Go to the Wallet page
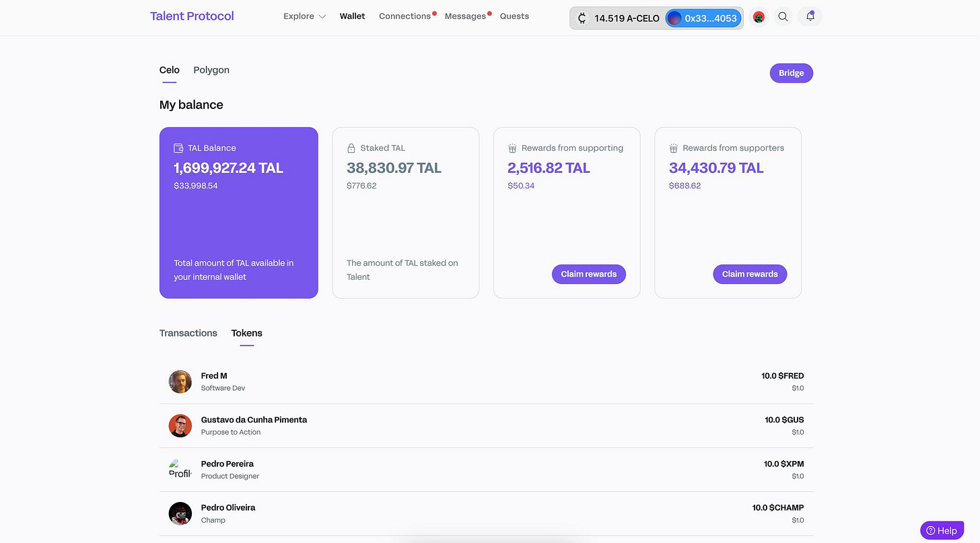Viewport: 980px width, 543px height. pos(352,16)
